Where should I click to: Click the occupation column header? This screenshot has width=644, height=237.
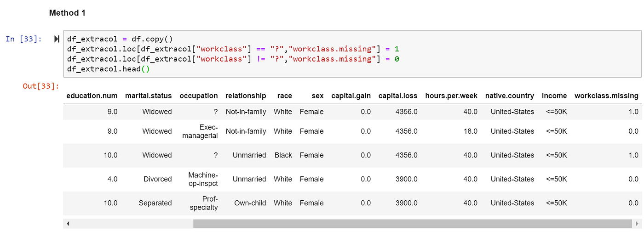tap(199, 96)
